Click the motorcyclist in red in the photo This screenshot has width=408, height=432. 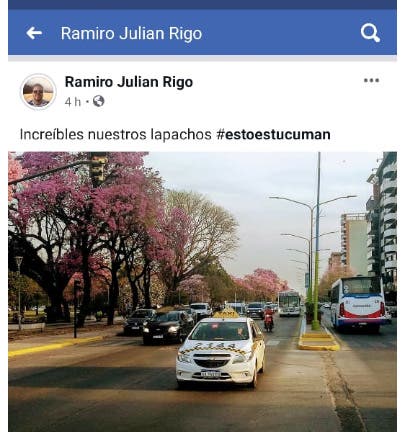click(268, 319)
